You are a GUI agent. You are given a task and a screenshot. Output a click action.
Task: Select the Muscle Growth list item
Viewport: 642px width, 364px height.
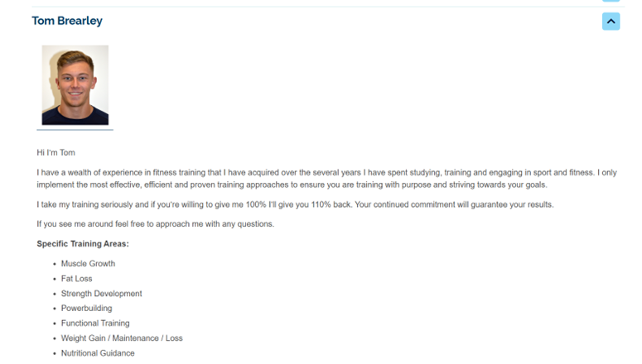(88, 264)
